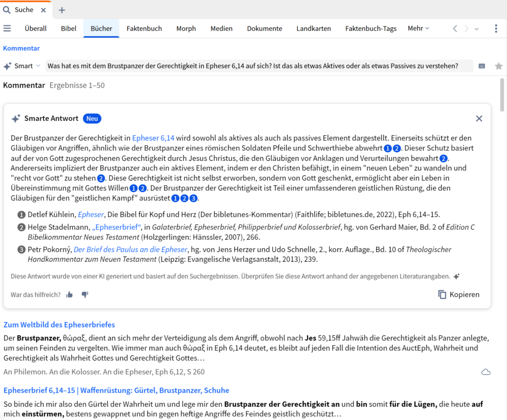This screenshot has width=507, height=420.
Task: Click "Ergebnisse 1–50" results count
Action: pos(77,85)
